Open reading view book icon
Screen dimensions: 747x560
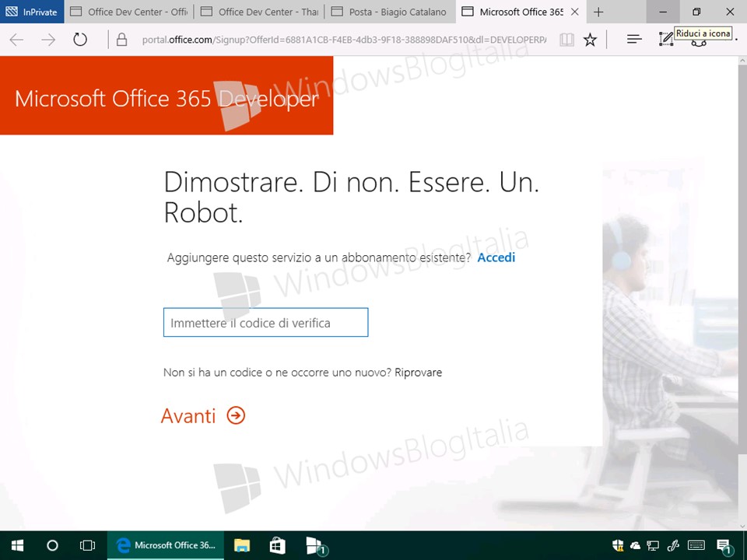(x=566, y=40)
